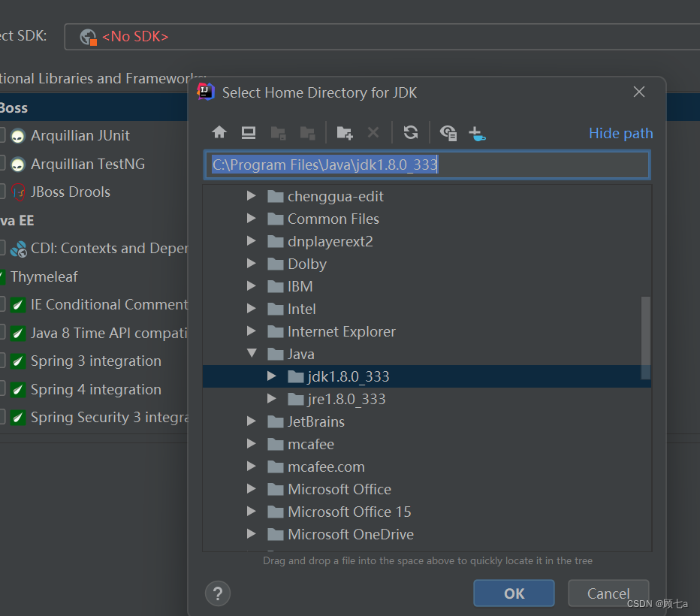Click the Desktop directory toolbar icon
The width and height of the screenshot is (700, 616).
tap(248, 132)
